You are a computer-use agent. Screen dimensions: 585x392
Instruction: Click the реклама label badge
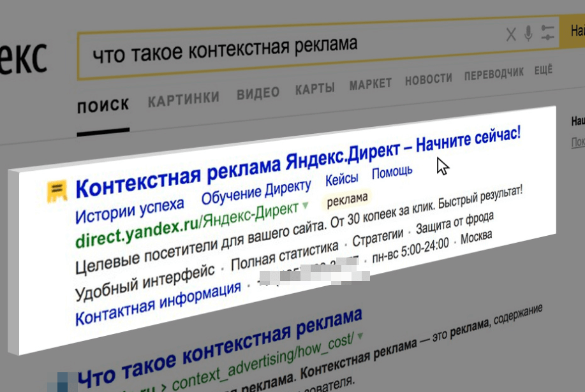point(347,200)
